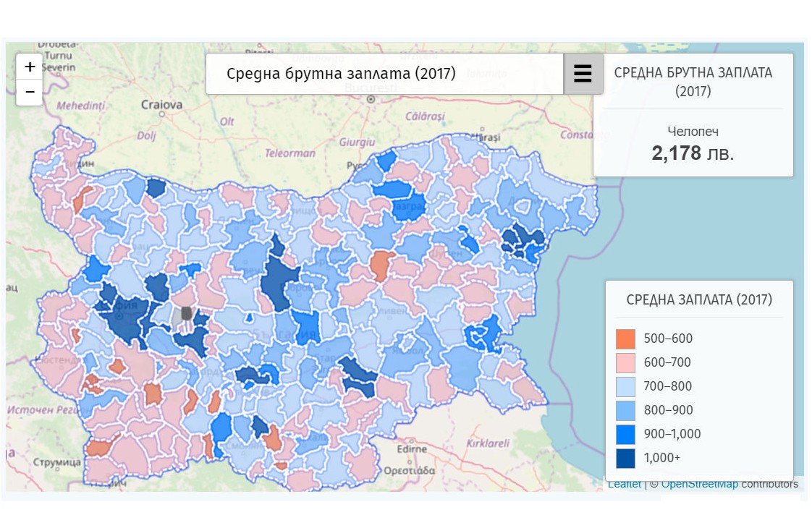
Task: Click the 'Средна заплата (2017)' legend title
Action: point(699,299)
